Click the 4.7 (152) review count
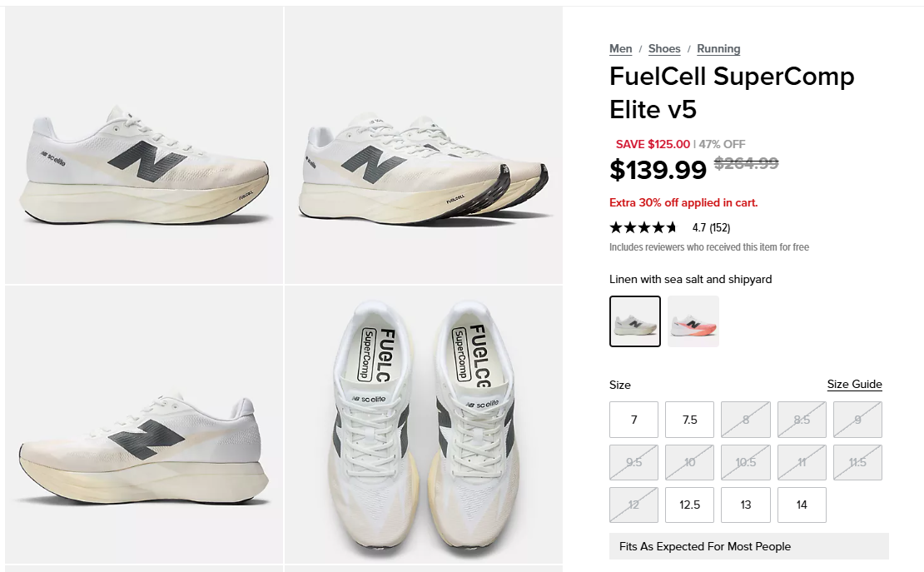Viewport: 924px width, 572px height. click(711, 227)
